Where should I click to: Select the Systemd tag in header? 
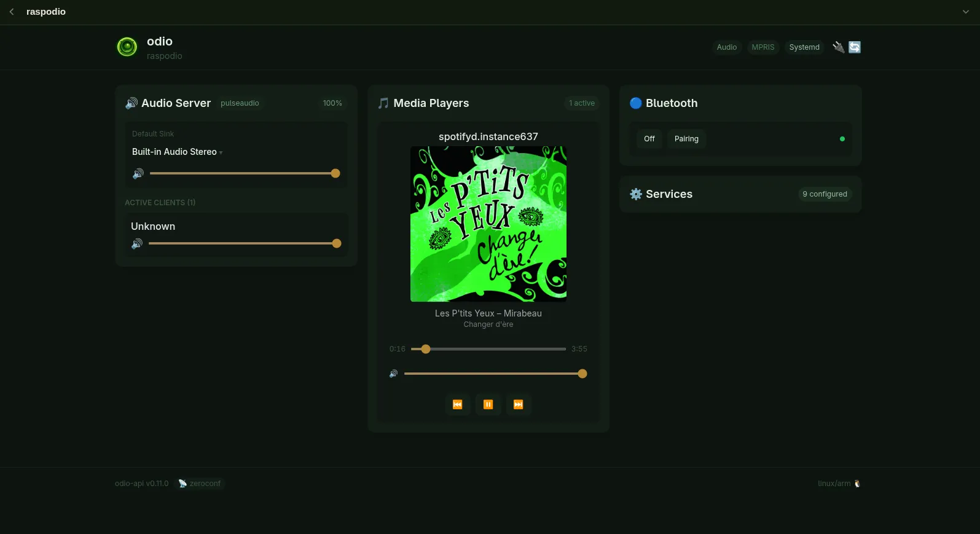[x=804, y=47]
